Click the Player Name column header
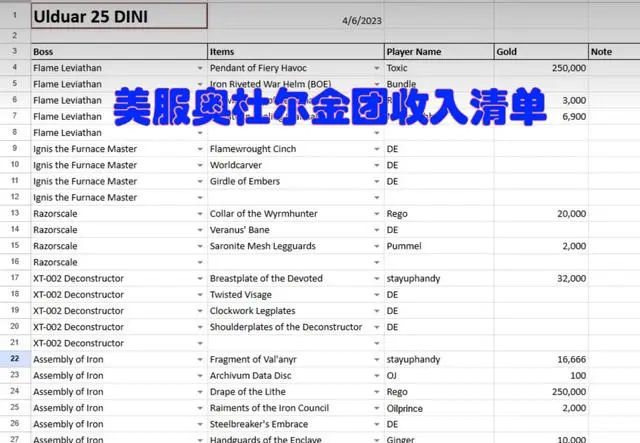 pyautogui.click(x=439, y=52)
